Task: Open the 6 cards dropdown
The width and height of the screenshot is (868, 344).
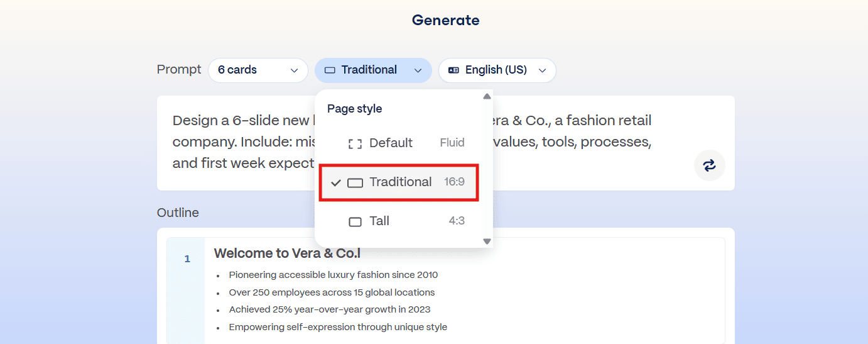Action: (258, 70)
